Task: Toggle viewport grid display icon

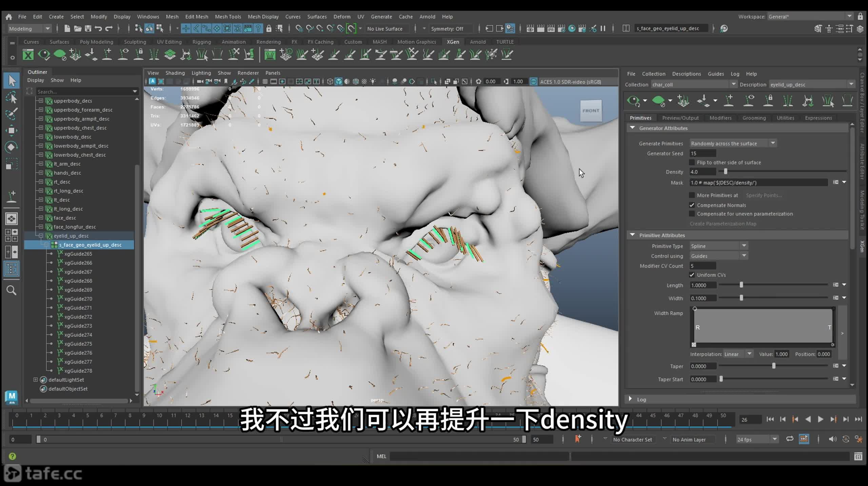Action: click(265, 81)
